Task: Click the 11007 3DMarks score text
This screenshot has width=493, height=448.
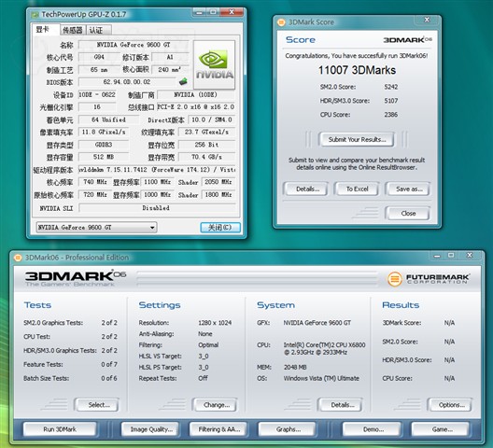Action: 357,70
